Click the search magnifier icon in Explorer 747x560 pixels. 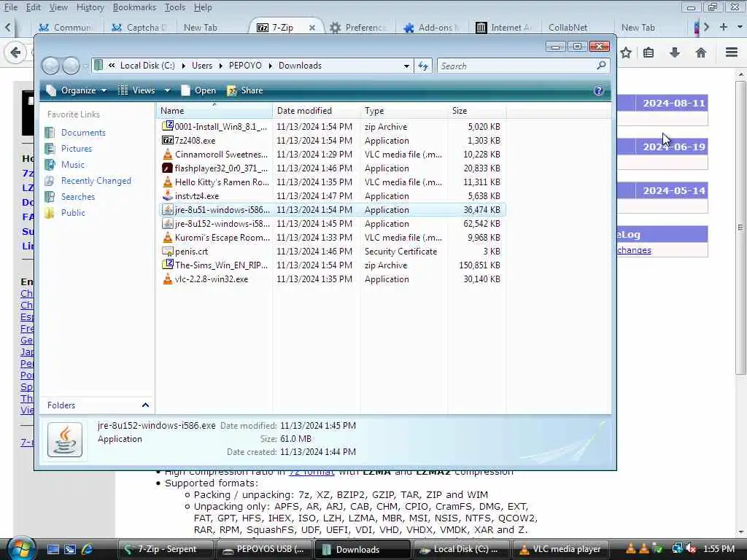(x=601, y=65)
